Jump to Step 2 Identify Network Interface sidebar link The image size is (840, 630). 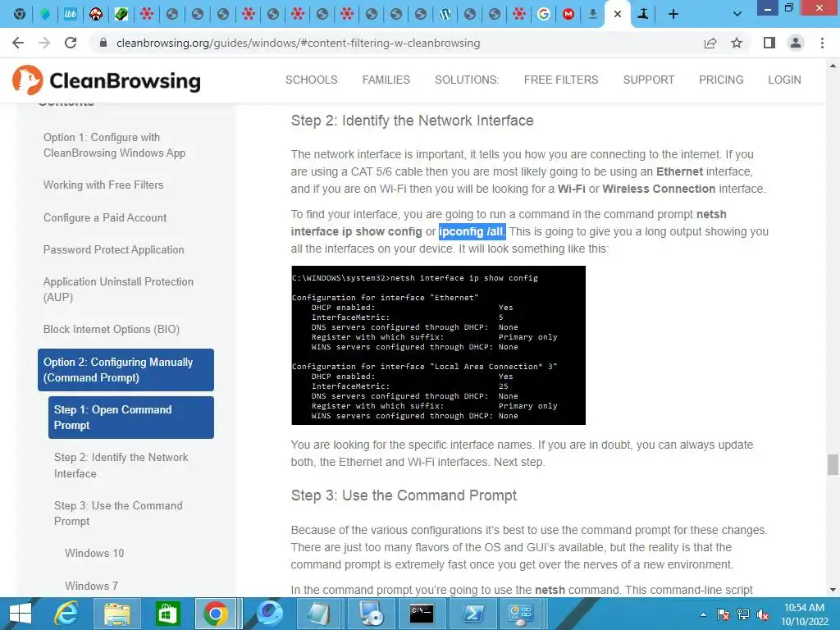121,466
